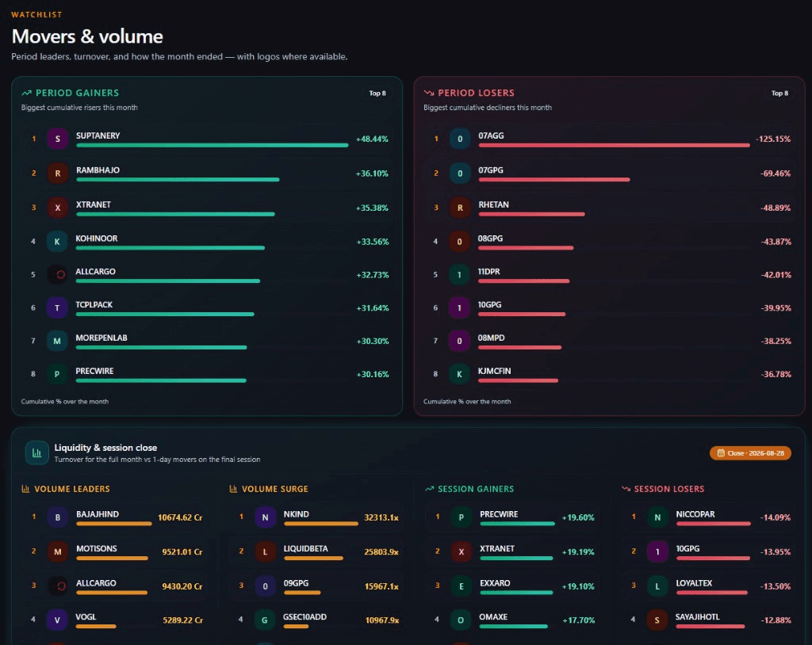Click the SUPTANERY green progress bar
812x645 pixels.
pyautogui.click(x=213, y=146)
